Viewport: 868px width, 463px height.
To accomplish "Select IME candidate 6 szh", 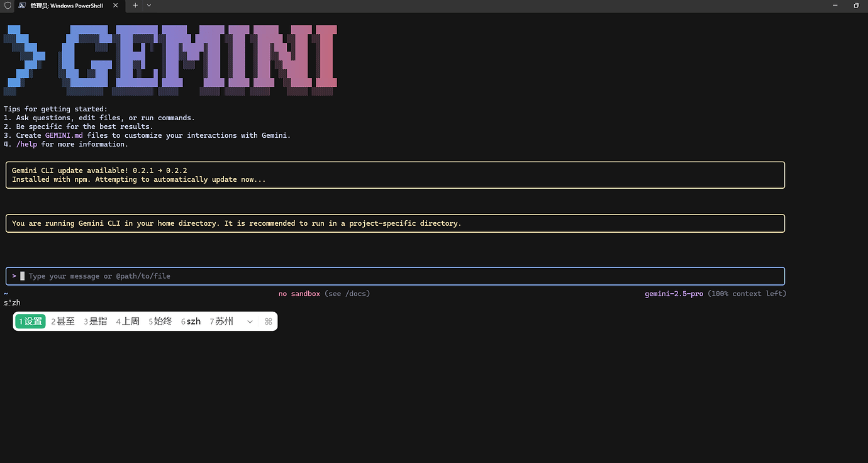I will click(191, 321).
